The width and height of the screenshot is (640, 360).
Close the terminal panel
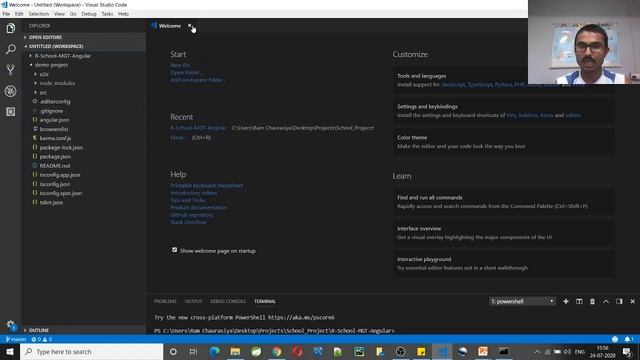pos(632,301)
